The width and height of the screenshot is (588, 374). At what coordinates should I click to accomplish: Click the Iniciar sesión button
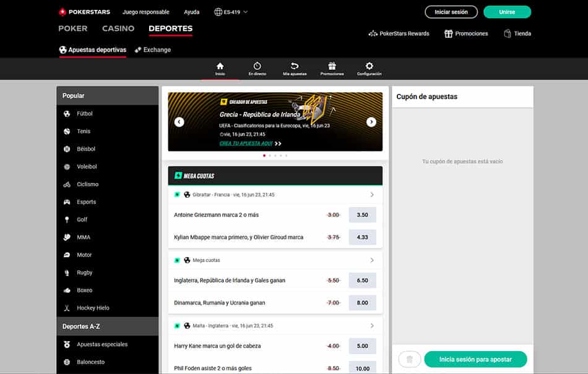(x=451, y=12)
